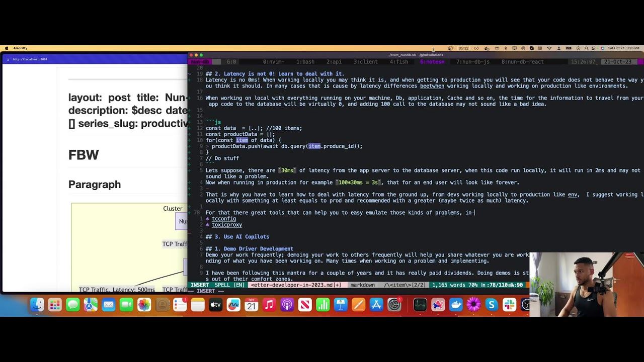Click Cluster label in diagram
The width and height of the screenshot is (644, 362).
173,209
